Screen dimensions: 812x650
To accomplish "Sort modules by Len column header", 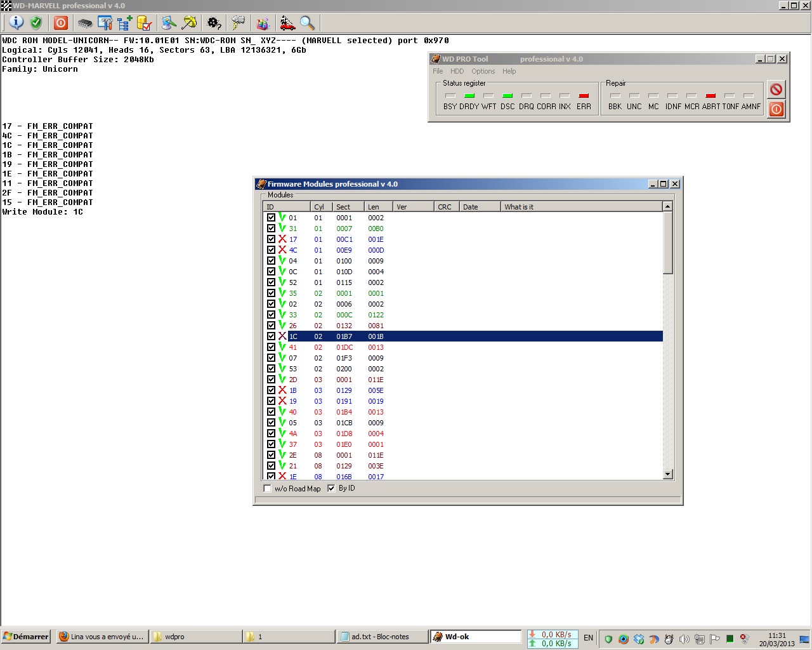I will point(379,207).
